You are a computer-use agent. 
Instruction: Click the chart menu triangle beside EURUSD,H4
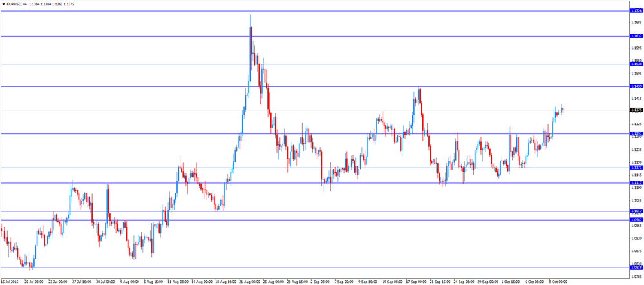(4, 3)
